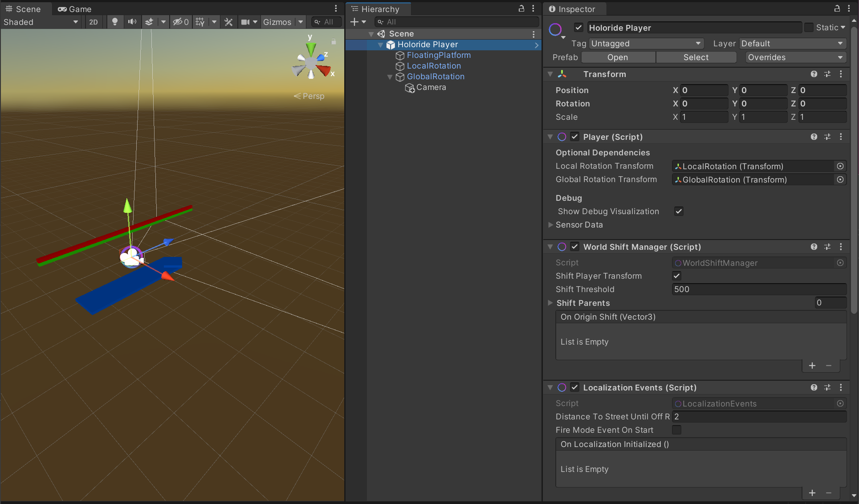Enable Fire Mode Event On Start
The height and width of the screenshot is (504, 859).
point(676,430)
